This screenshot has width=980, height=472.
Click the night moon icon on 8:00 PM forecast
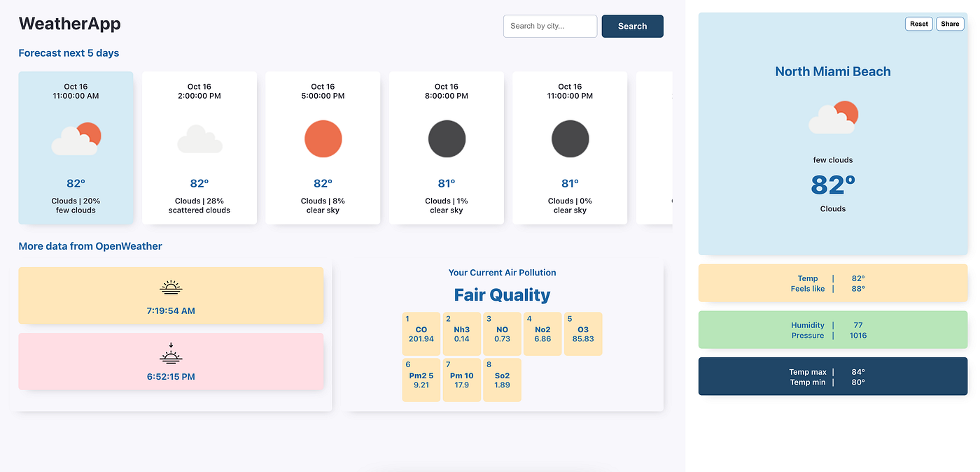point(447,138)
